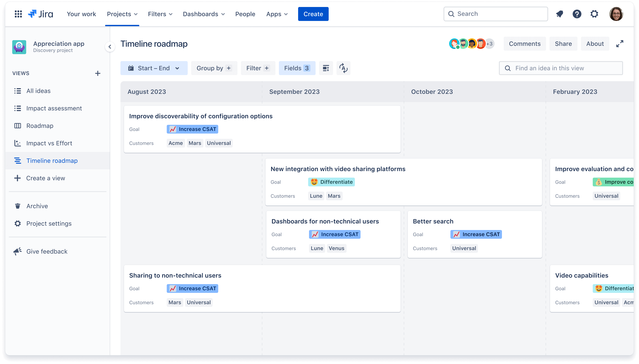Expand the Filter options dropdown
Screen dimensions: 639x364
[x=257, y=68]
